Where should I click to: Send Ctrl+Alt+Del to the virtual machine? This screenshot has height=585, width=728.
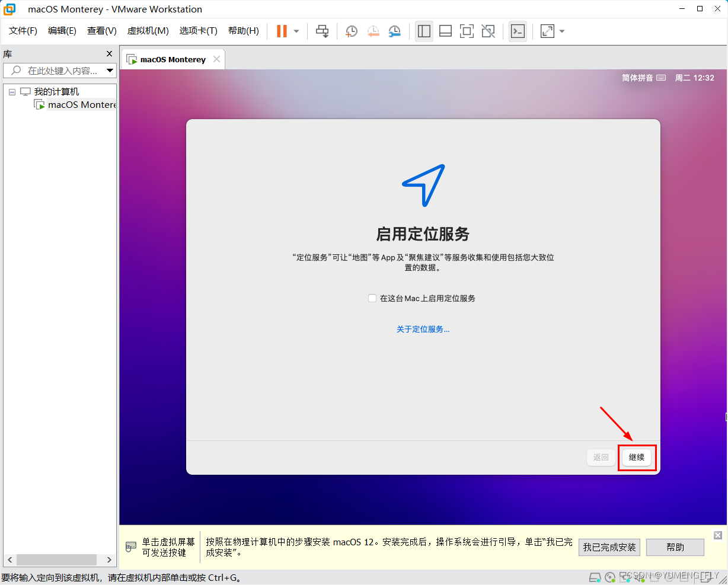coord(322,31)
